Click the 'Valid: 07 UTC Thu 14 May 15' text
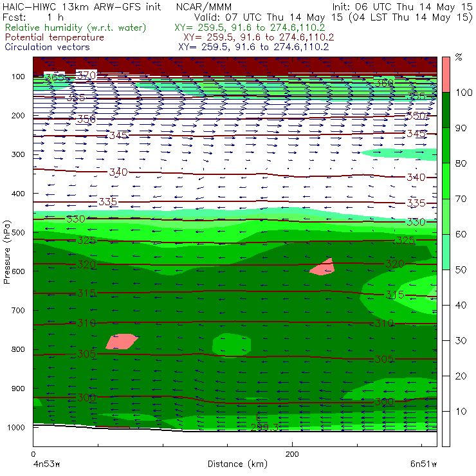This screenshot has width=476, height=476. pos(270,17)
